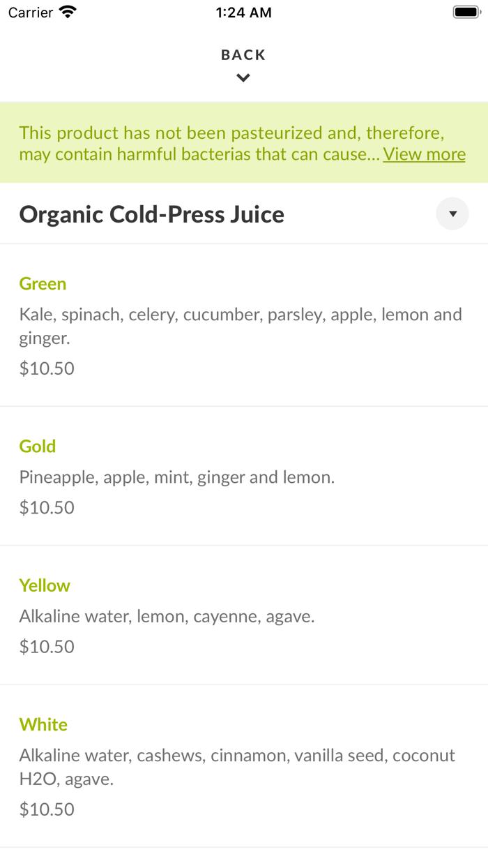Tap the White juice ingredient description
This screenshot has width=488, height=868.
237,766
